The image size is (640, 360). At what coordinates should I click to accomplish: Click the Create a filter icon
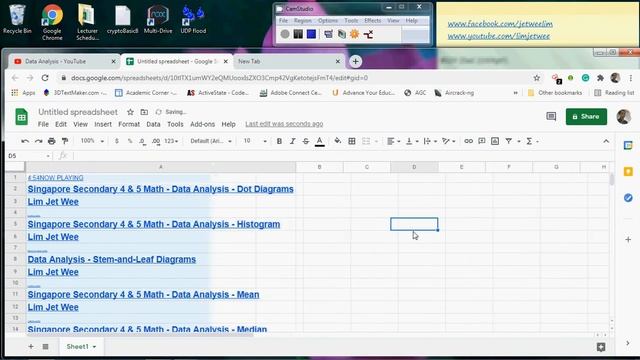click(x=509, y=141)
